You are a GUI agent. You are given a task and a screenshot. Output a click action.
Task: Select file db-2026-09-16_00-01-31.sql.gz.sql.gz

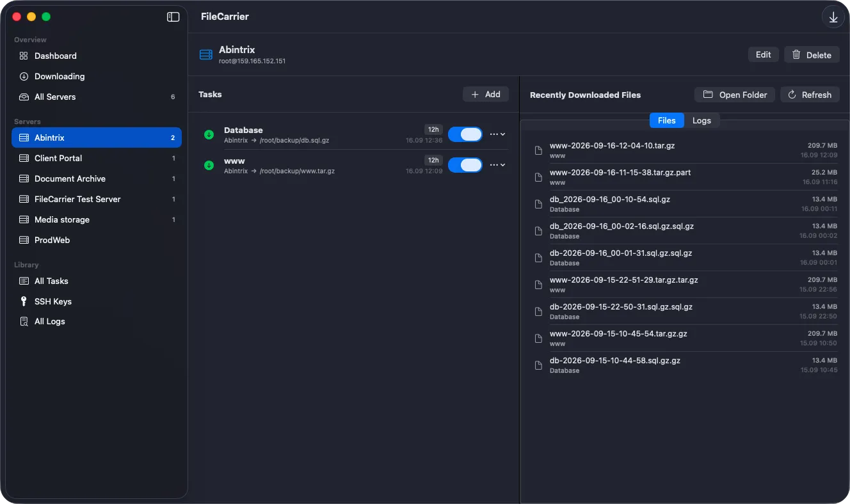tap(686, 258)
